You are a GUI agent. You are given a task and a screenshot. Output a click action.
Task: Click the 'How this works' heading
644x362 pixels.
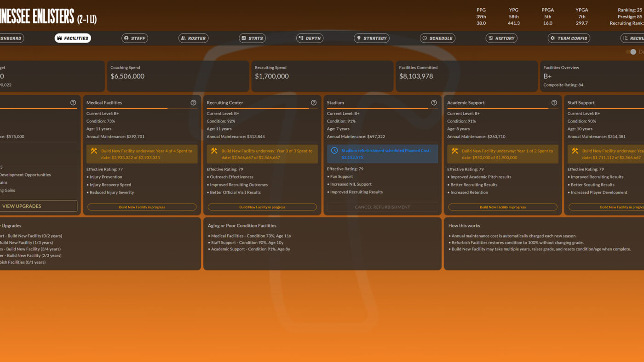(464, 226)
